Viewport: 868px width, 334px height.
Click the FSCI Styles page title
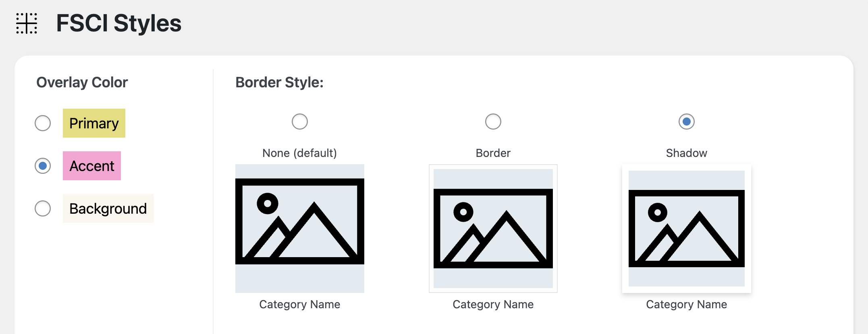[119, 23]
